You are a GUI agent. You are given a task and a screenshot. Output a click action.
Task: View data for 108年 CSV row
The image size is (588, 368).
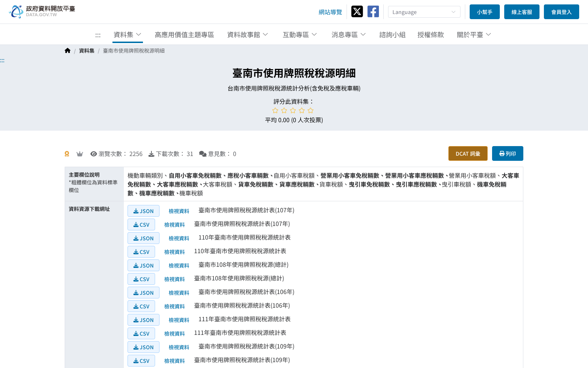(x=175, y=279)
